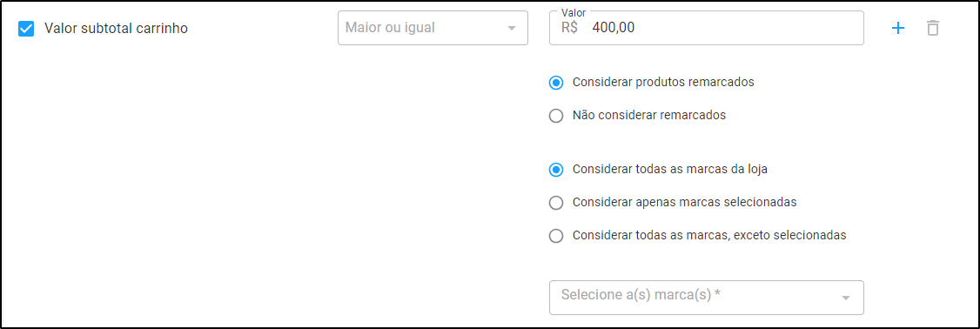
Task: Uncheck the Valor subtotal carrinho checkbox
Action: click(x=26, y=28)
